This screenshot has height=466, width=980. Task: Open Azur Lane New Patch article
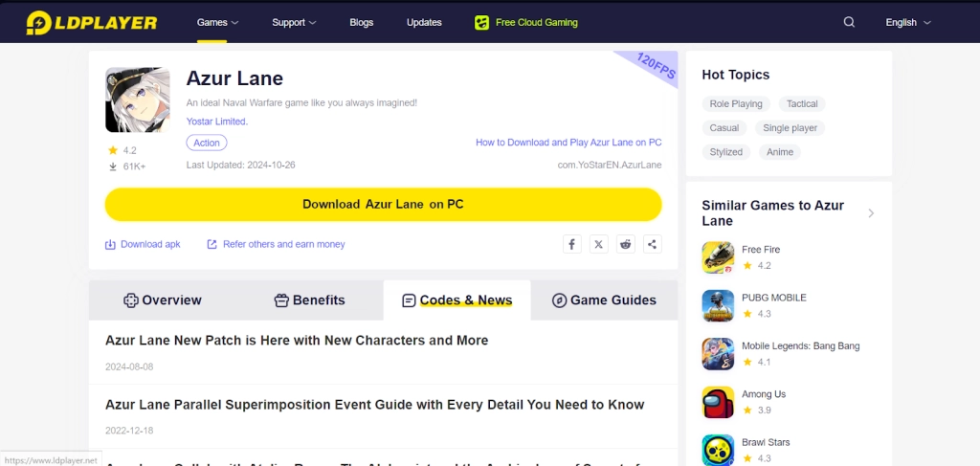tap(297, 341)
